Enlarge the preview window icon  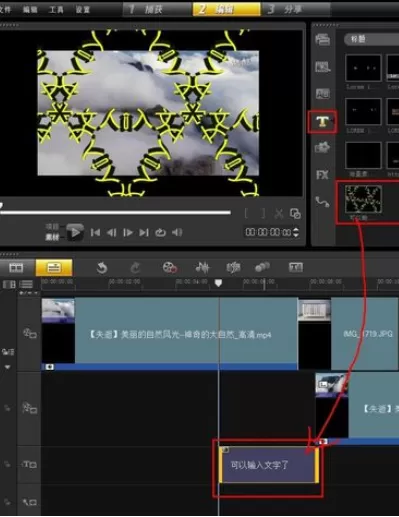295,214
